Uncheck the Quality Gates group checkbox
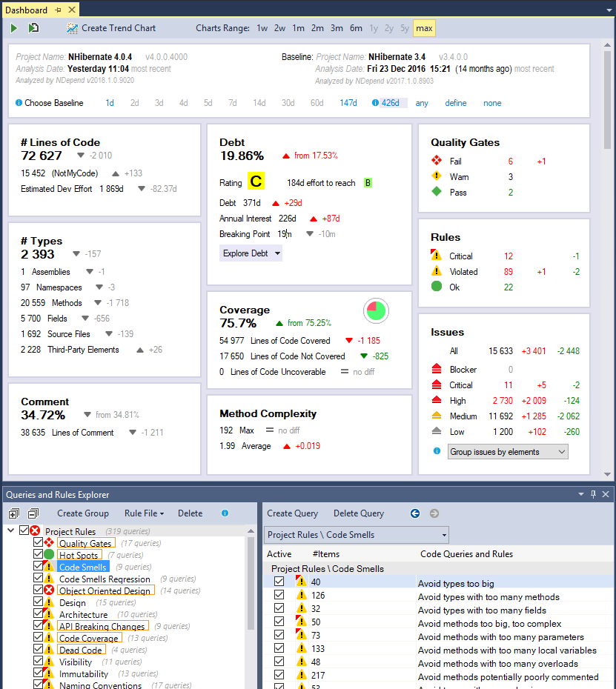This screenshot has height=689, width=616. (39, 542)
